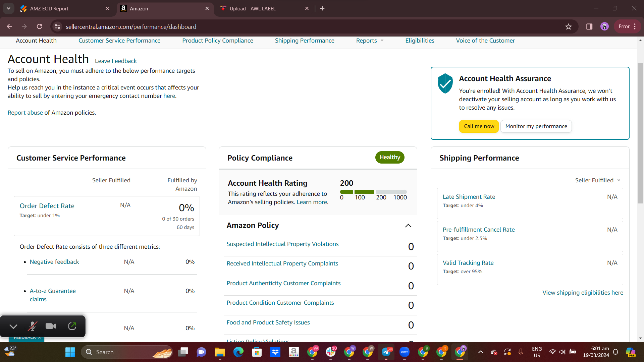Open Task View from taskbar
The image size is (644, 362).
(x=183, y=352)
